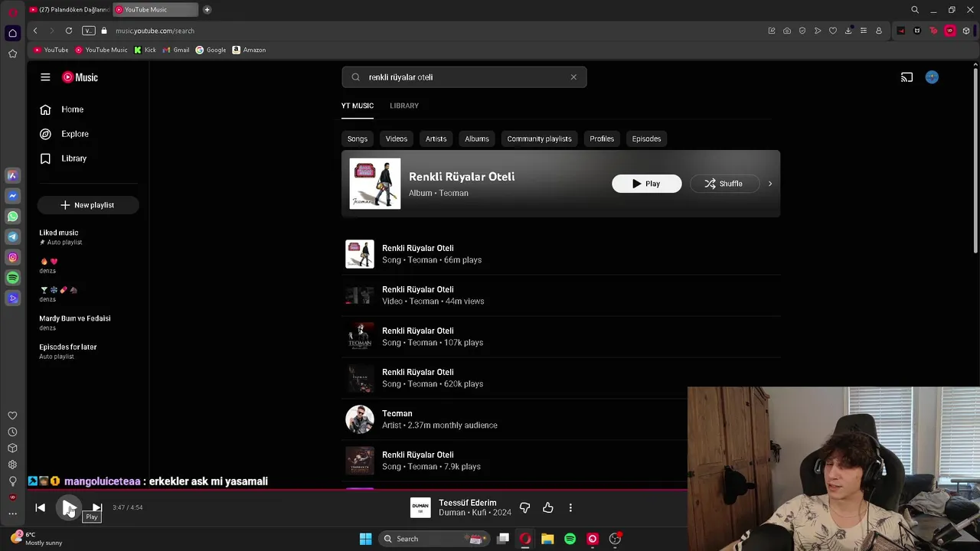Open the album cover thumbnail in top result
This screenshot has width=980, height=551.
[375, 184]
